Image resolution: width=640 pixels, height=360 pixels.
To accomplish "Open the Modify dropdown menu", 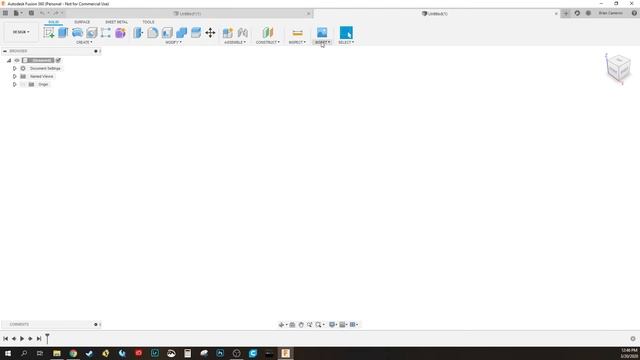I will [173, 42].
